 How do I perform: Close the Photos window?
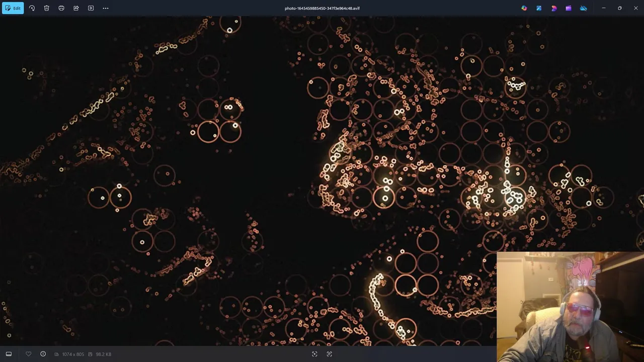[636, 8]
